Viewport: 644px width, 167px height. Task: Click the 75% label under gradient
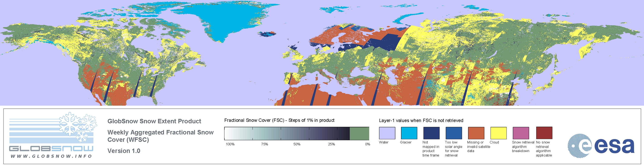[x=265, y=144]
